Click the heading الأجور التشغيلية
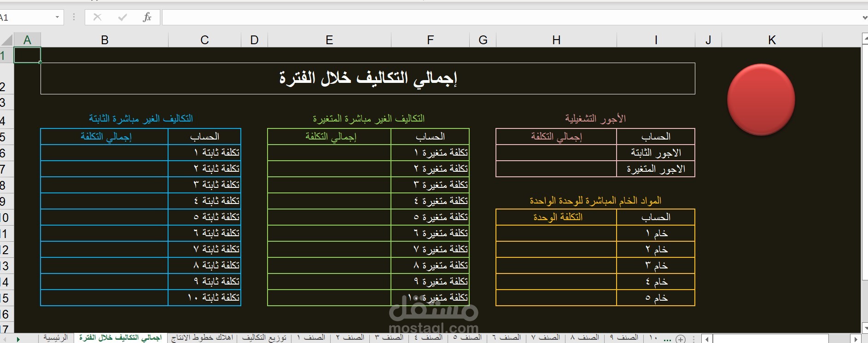Screen dimensions: 868x343 tap(595, 119)
